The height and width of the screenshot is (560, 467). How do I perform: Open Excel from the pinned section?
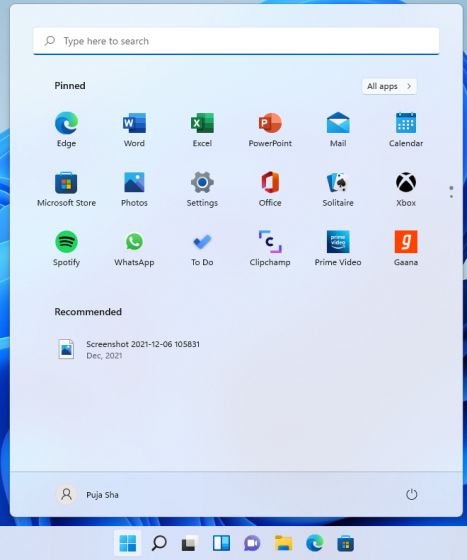[202, 129]
